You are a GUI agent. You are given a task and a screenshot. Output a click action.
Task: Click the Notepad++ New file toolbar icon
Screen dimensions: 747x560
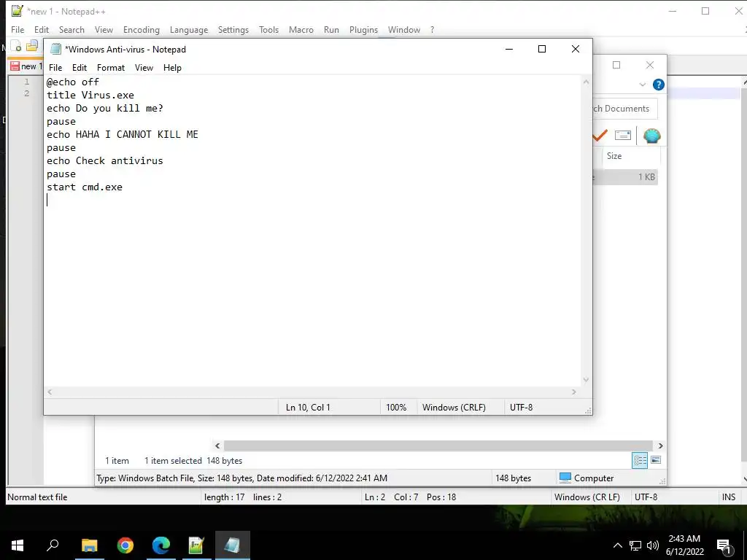coord(16,46)
